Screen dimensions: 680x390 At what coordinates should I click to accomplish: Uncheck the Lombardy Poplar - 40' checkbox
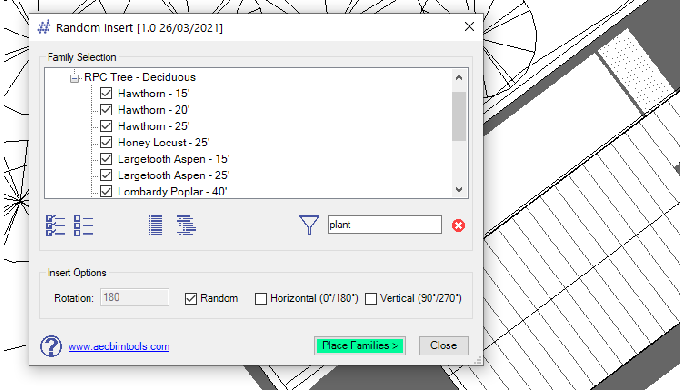tap(106, 191)
